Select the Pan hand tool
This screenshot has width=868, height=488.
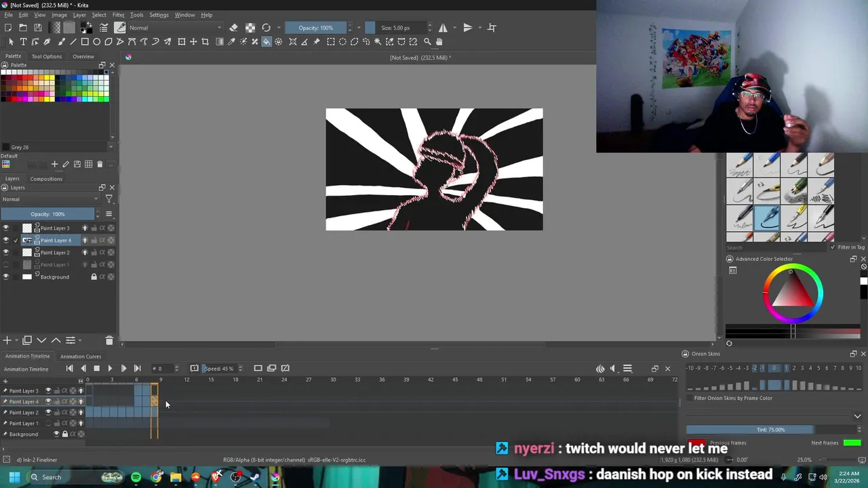click(439, 42)
